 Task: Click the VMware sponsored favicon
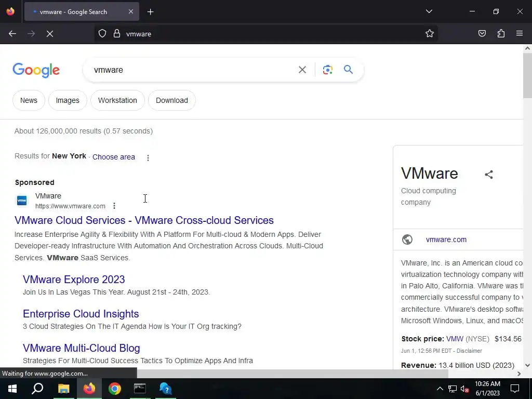22,201
